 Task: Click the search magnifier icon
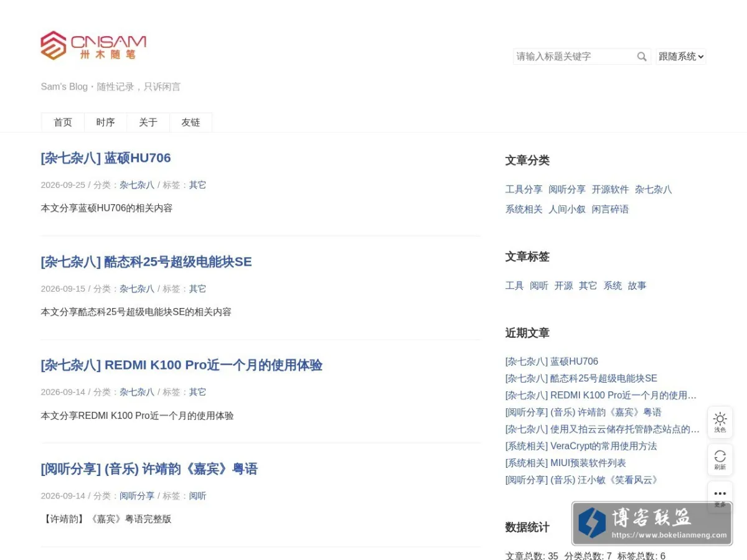(642, 57)
